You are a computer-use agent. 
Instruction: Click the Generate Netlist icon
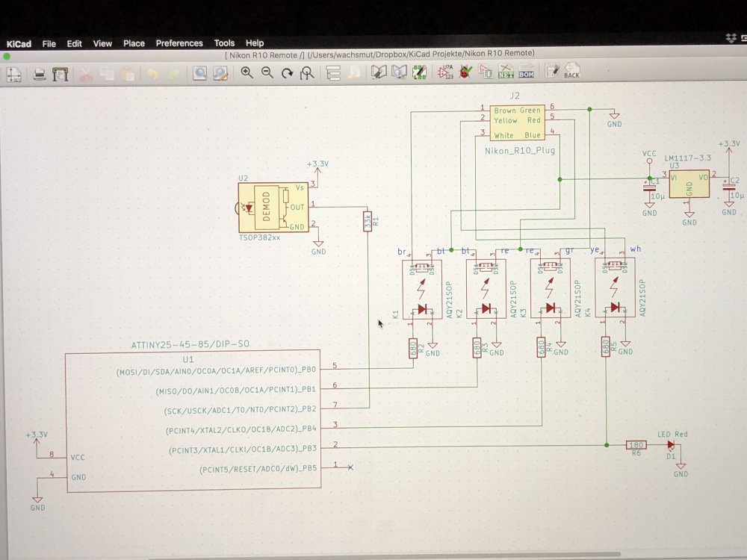point(506,72)
